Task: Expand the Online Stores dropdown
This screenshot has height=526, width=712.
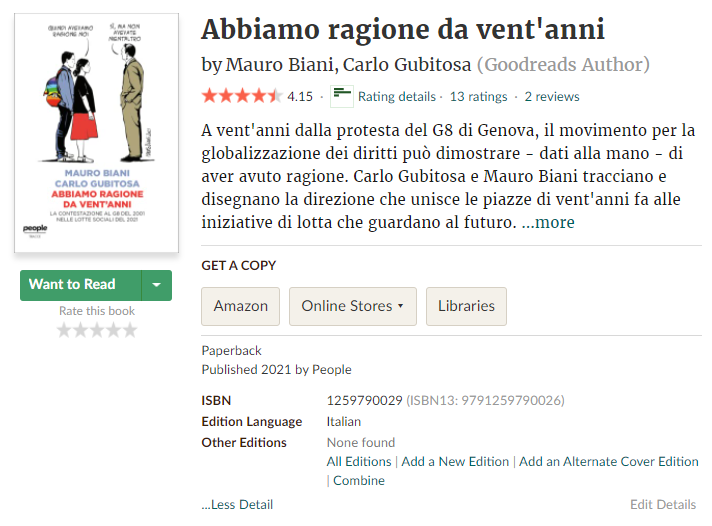Action: pyautogui.click(x=353, y=306)
